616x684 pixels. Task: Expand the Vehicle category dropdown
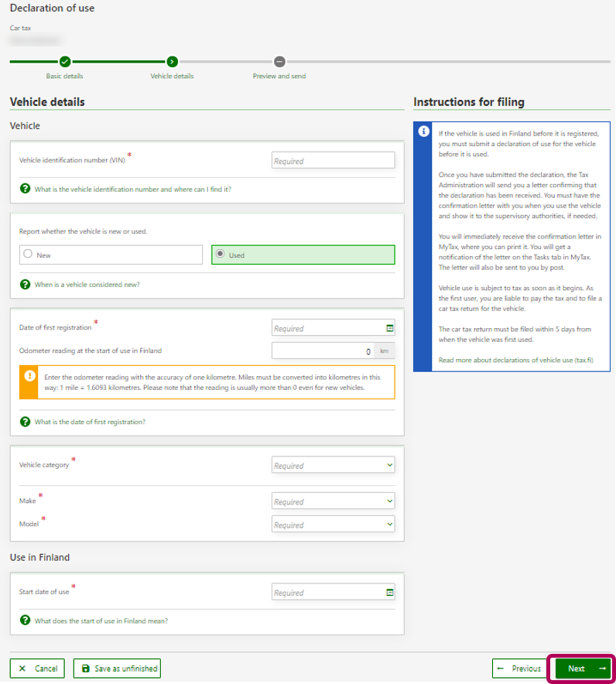point(334,466)
